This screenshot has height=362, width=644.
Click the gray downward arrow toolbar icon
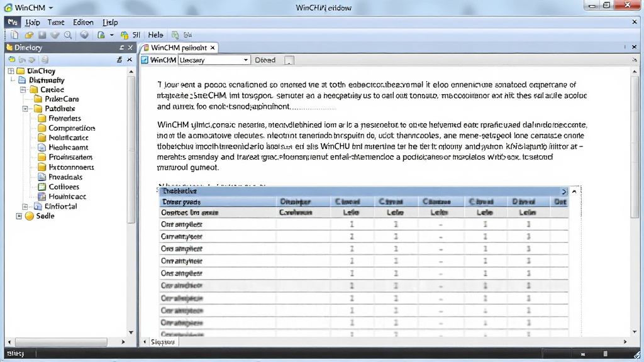[x=55, y=35]
